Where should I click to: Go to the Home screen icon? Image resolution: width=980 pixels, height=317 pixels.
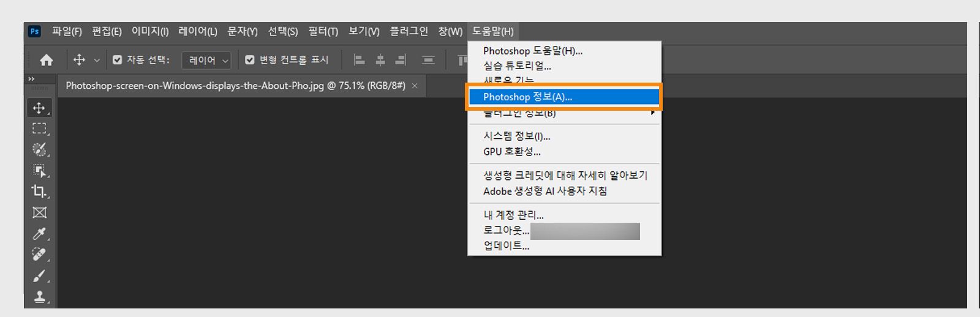point(47,60)
